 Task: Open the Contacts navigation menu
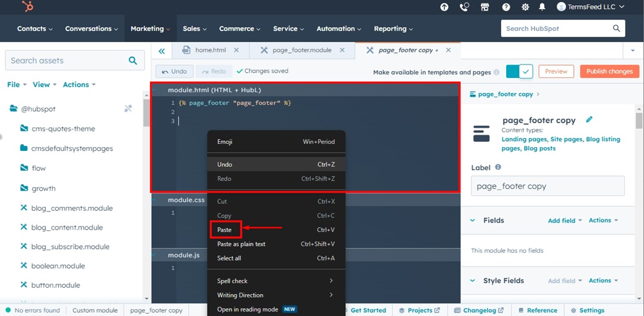(x=35, y=28)
